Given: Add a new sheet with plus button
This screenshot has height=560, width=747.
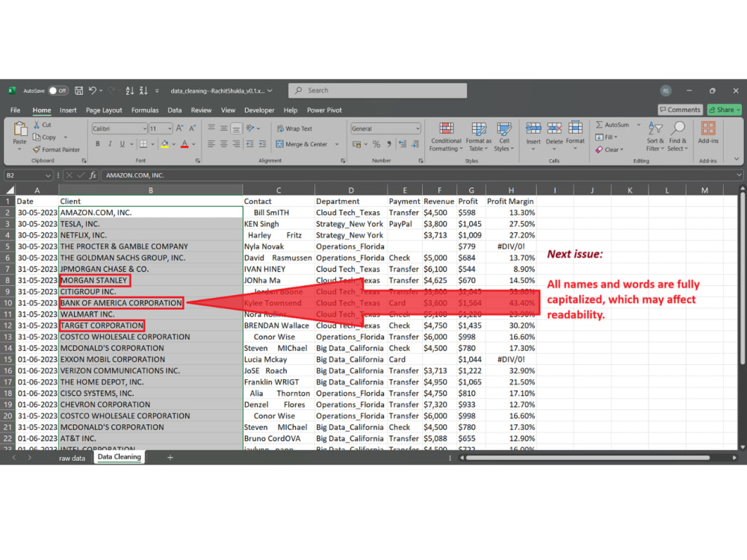Looking at the screenshot, I should coord(170,458).
